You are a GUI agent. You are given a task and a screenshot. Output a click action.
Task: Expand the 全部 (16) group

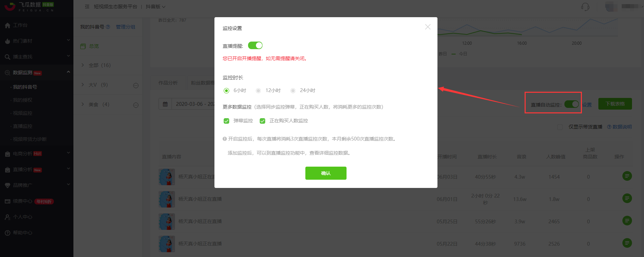pos(83,65)
